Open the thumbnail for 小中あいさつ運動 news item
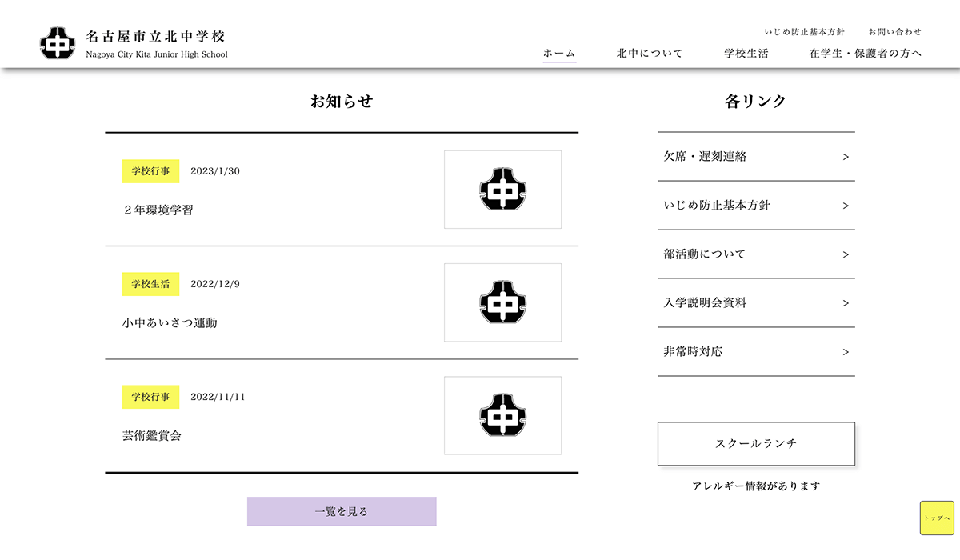This screenshot has width=960, height=560. tap(502, 302)
